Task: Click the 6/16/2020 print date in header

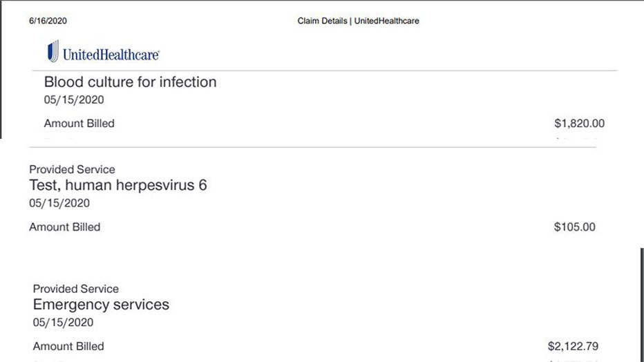Action: pyautogui.click(x=48, y=21)
